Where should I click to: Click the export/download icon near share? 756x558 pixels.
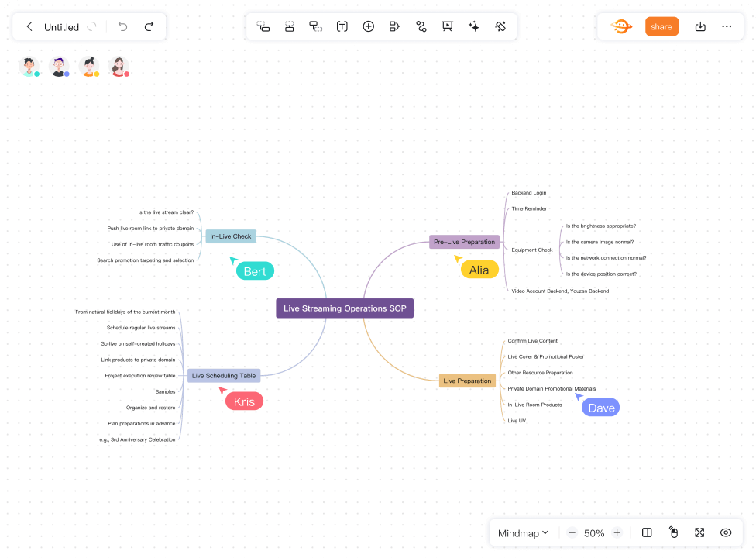pos(700,26)
